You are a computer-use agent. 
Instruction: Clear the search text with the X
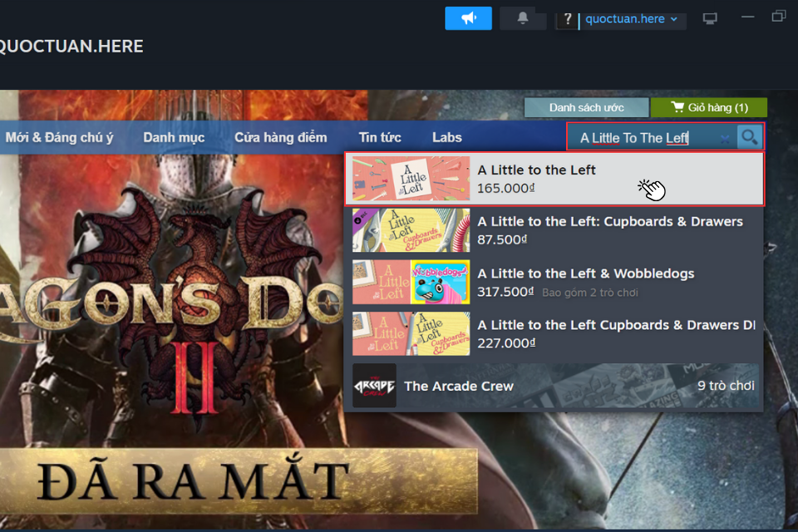point(725,139)
